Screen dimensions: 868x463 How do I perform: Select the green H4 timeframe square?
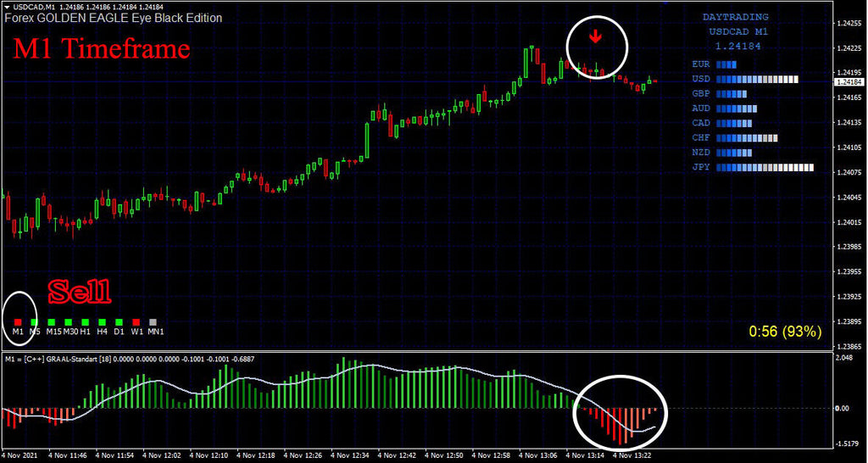click(103, 321)
